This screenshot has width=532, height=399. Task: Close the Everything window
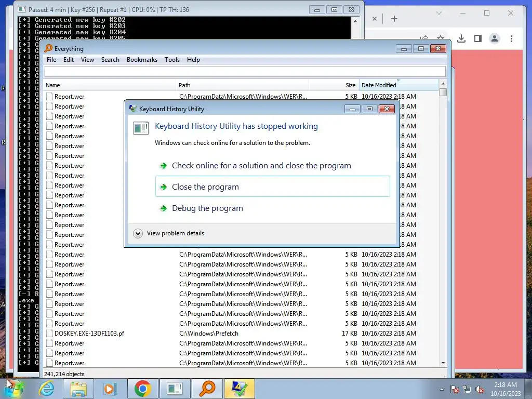coord(438,49)
